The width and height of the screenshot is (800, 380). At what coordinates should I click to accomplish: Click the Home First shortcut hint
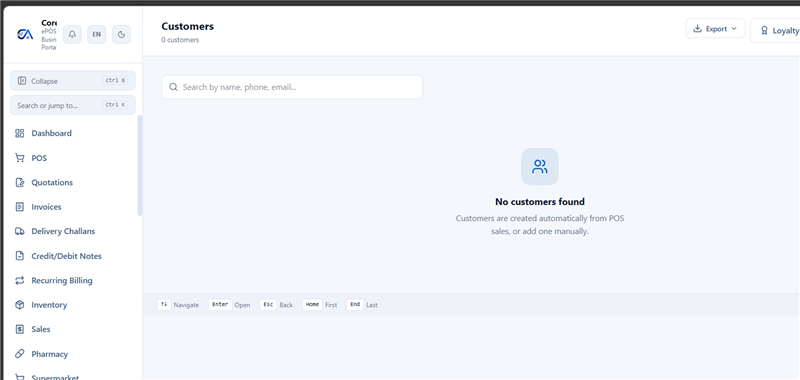(320, 305)
